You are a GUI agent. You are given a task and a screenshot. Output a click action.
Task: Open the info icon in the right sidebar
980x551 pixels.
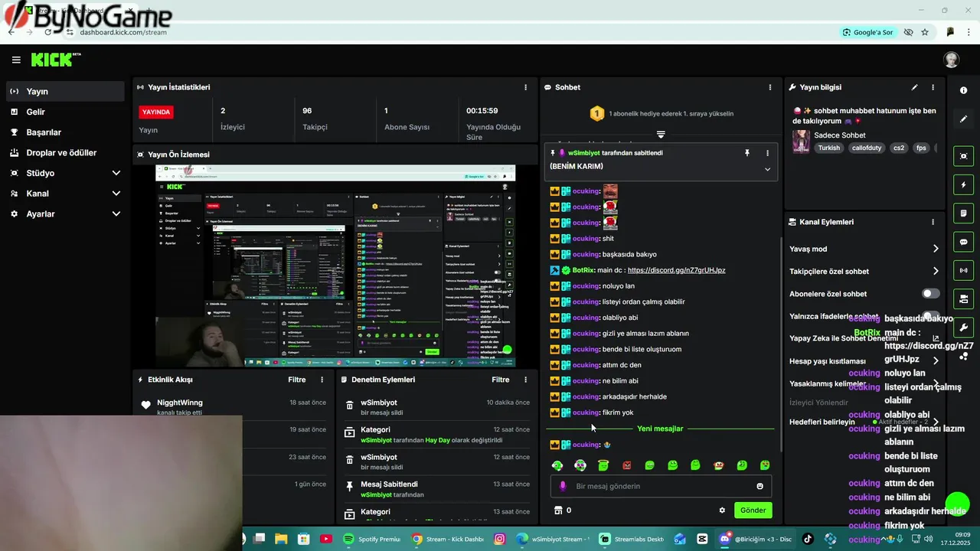tap(963, 90)
